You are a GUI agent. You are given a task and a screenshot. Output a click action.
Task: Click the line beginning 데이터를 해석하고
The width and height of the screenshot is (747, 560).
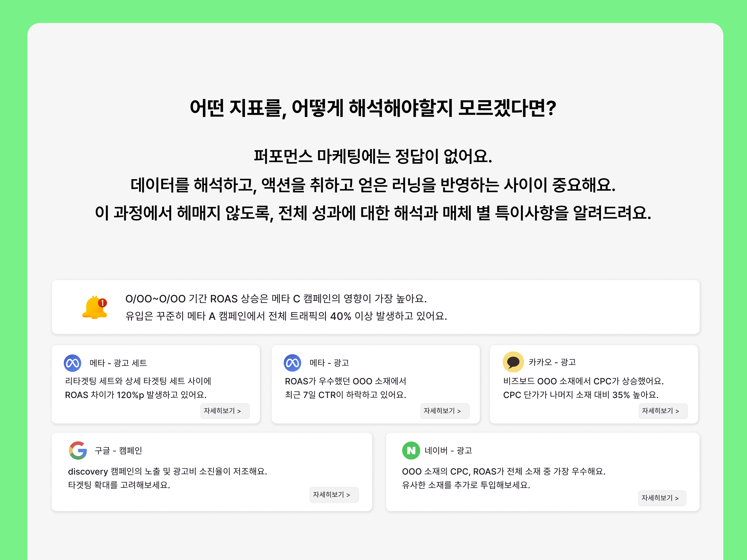(x=373, y=185)
